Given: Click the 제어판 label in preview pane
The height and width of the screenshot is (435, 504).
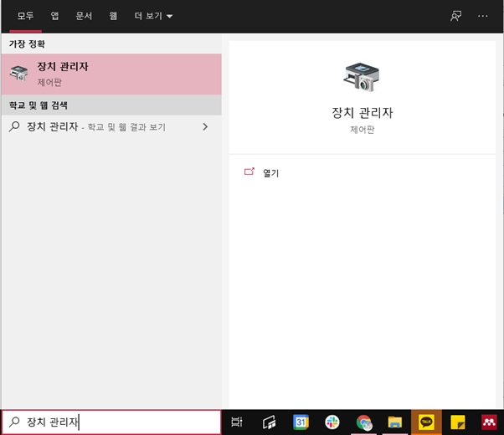Looking at the screenshot, I should [x=363, y=130].
